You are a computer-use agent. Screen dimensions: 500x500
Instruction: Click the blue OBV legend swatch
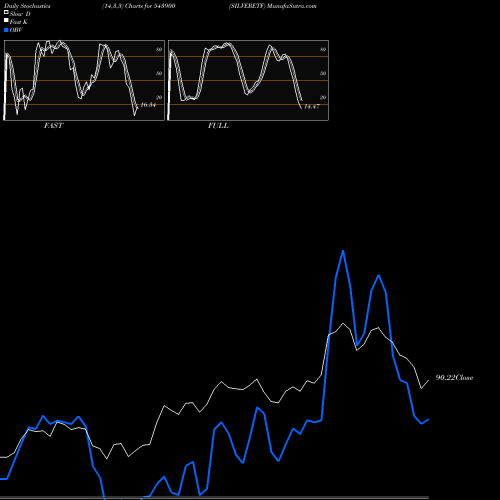coord(6,30)
